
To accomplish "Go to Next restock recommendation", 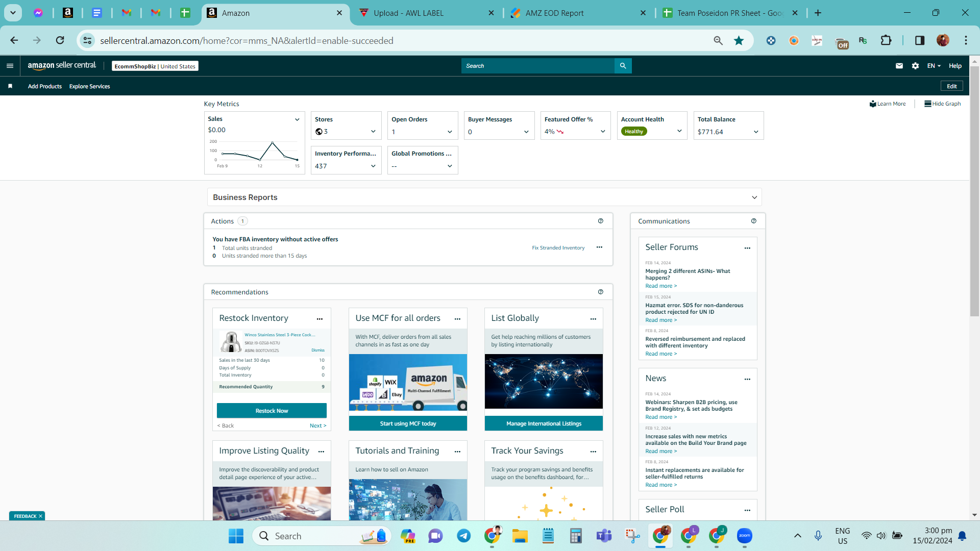I will [318, 425].
